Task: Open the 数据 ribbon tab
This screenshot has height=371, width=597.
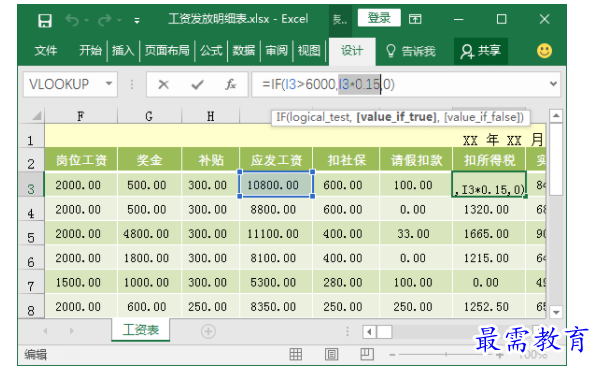Action: [244, 50]
